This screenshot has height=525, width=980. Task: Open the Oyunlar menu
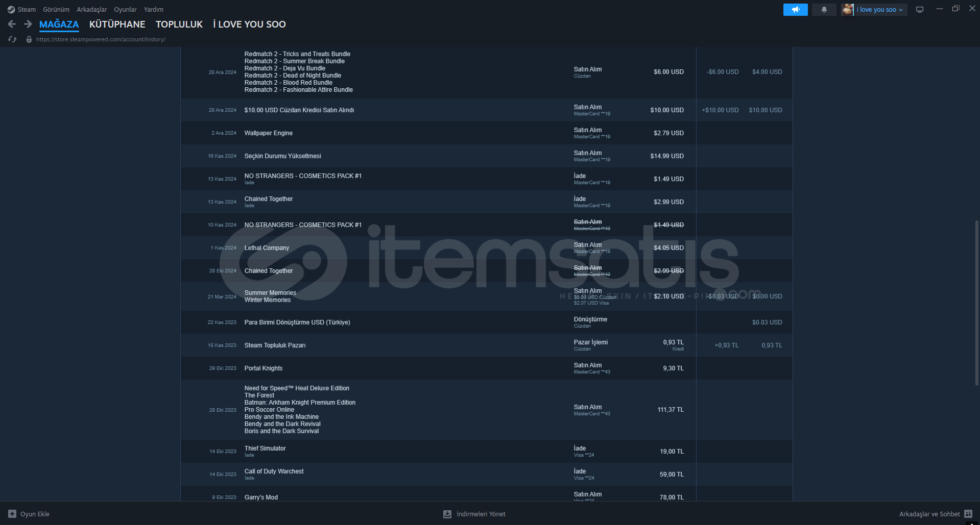tap(125, 10)
